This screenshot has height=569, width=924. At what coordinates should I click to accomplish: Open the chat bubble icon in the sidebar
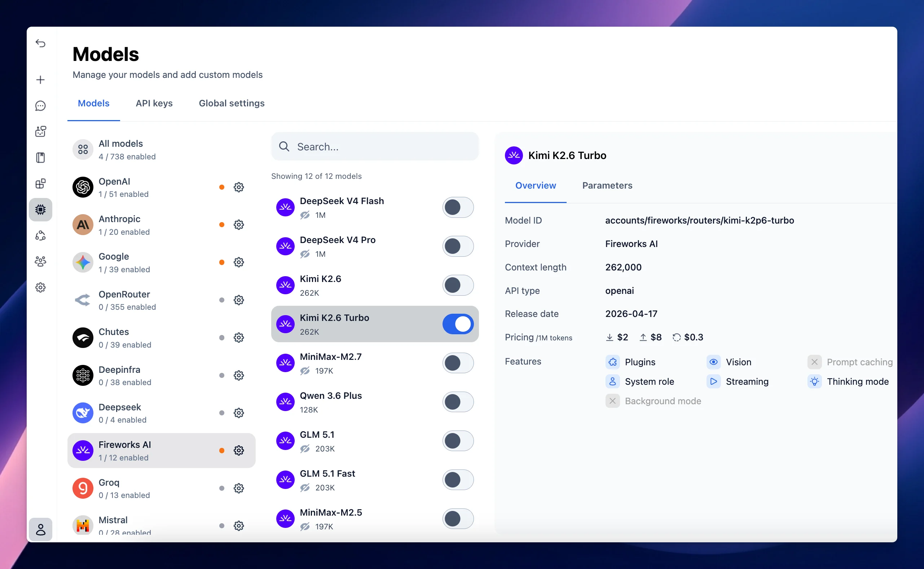point(41,106)
